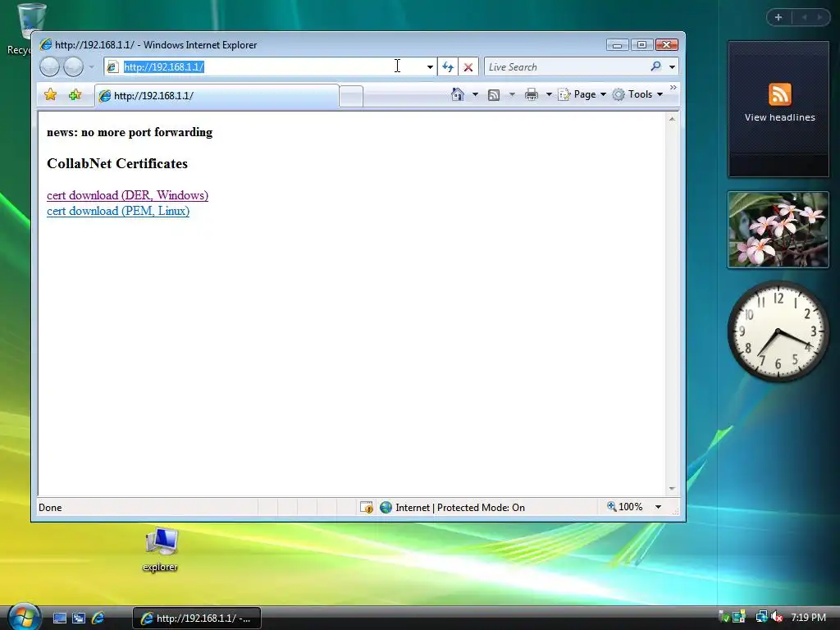The image size is (840, 630).
Task: Open the Tools menu
Action: (638, 94)
